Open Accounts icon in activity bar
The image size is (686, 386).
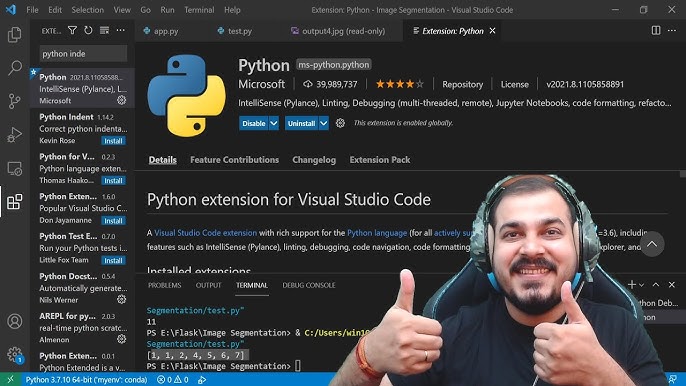click(x=14, y=321)
